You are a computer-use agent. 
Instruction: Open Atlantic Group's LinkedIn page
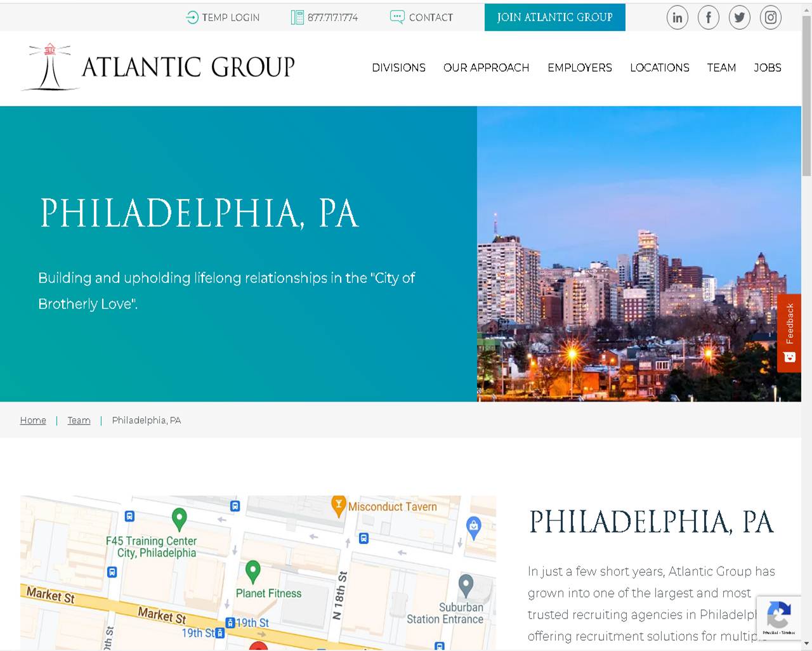click(678, 17)
